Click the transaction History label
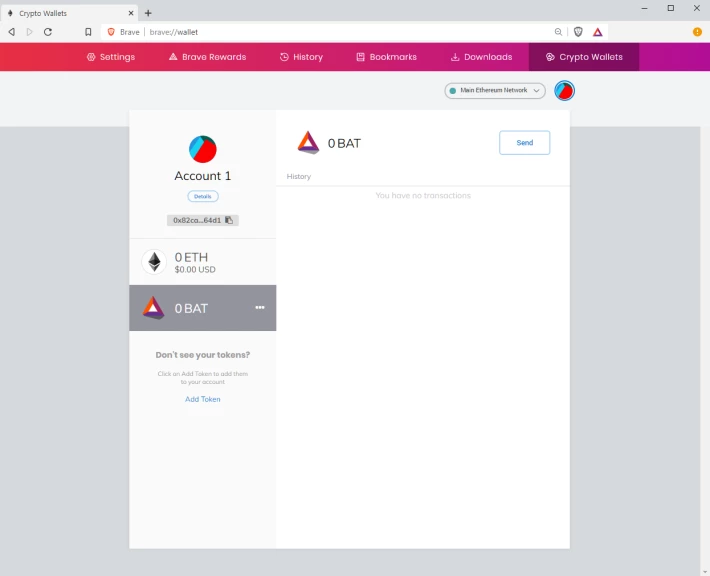The height and width of the screenshot is (576, 710). (x=299, y=177)
